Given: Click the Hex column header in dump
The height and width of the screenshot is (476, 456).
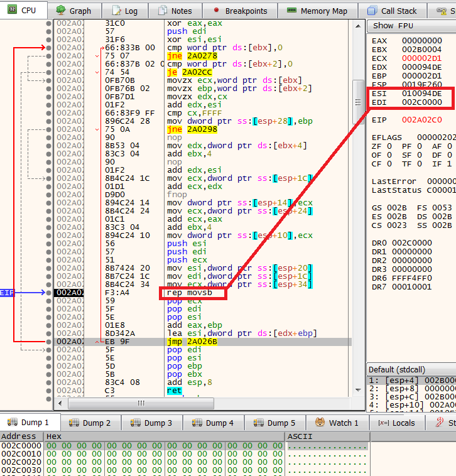Looking at the screenshot, I should coord(164,436).
